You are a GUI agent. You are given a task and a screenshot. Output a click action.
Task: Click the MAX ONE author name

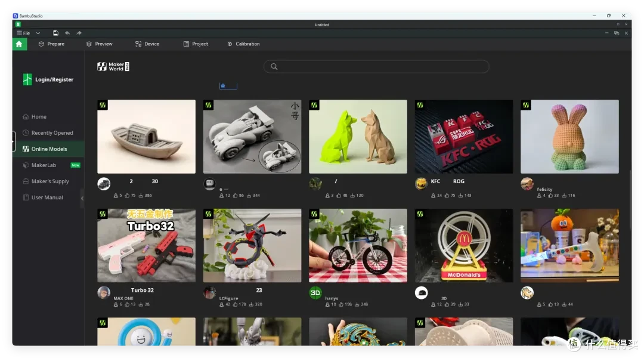click(123, 298)
